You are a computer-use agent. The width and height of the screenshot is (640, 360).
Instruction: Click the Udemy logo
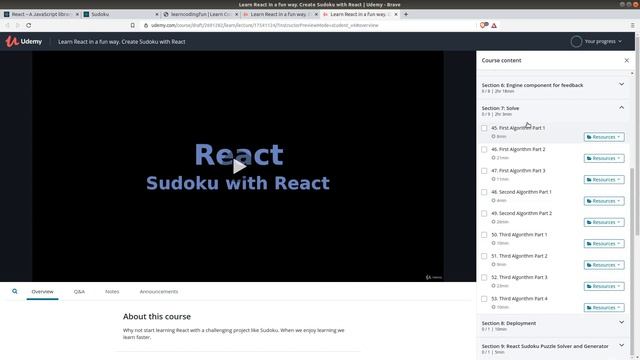pos(24,41)
